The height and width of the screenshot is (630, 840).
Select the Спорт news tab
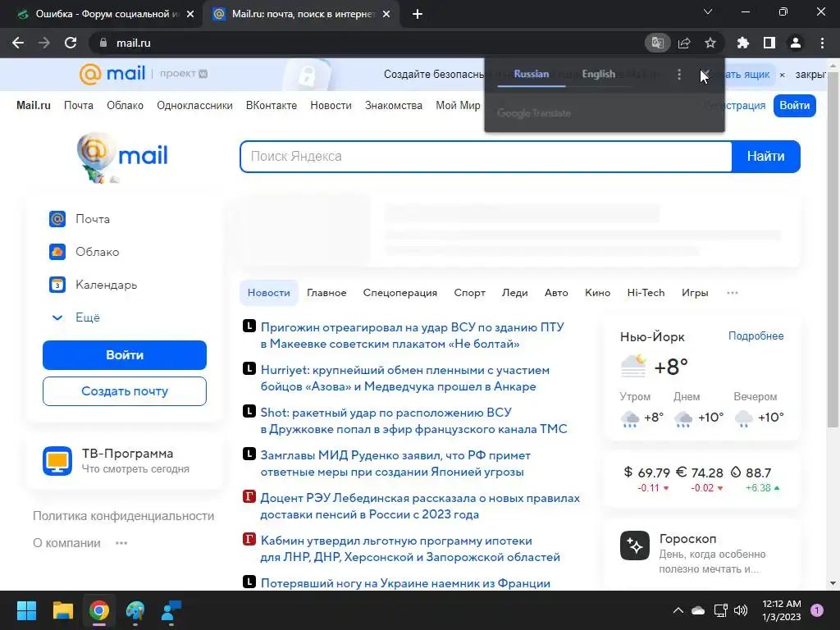point(469,293)
